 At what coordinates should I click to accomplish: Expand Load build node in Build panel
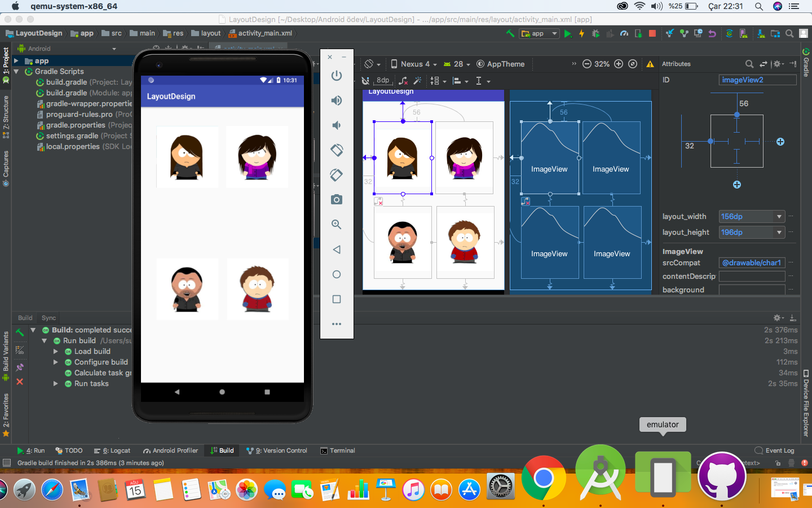[56, 352]
